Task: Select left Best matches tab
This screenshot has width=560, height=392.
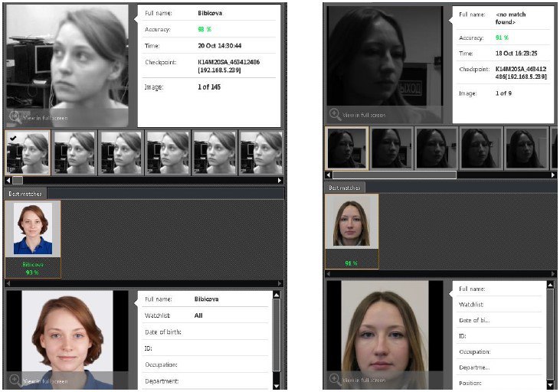Action: [25, 194]
